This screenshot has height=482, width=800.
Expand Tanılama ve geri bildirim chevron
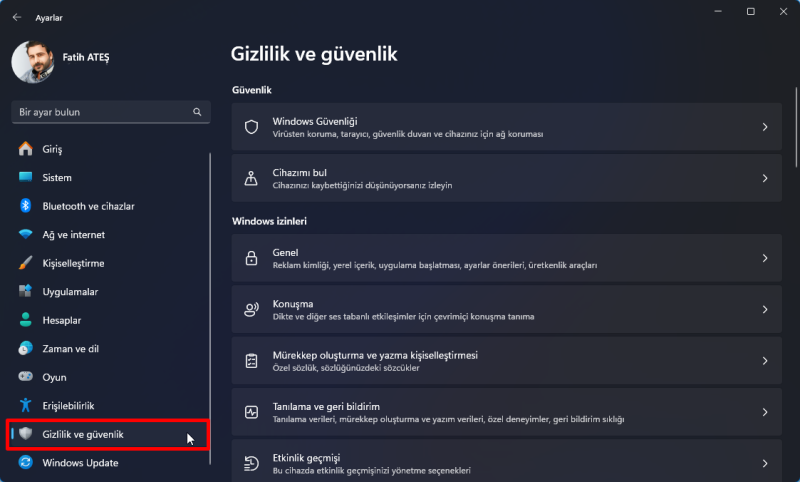tap(764, 412)
